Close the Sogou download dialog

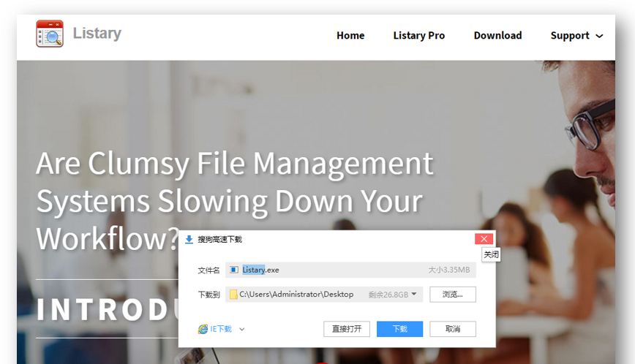(484, 239)
